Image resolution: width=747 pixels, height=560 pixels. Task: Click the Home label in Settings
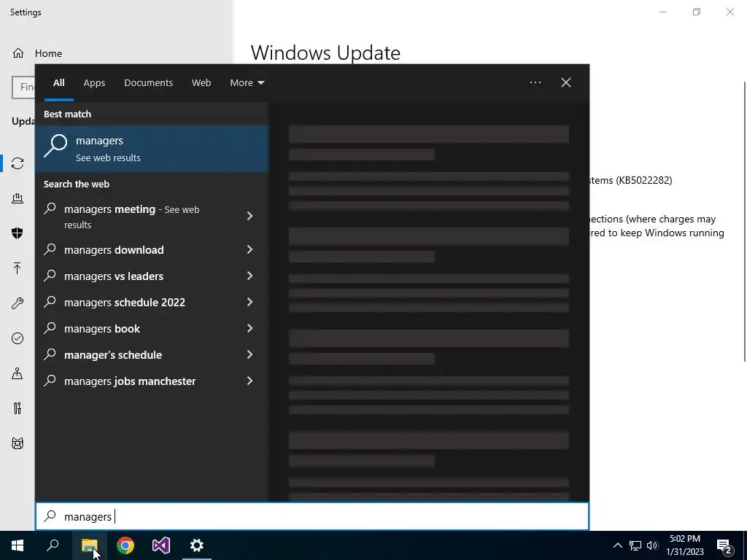pyautogui.click(x=48, y=53)
